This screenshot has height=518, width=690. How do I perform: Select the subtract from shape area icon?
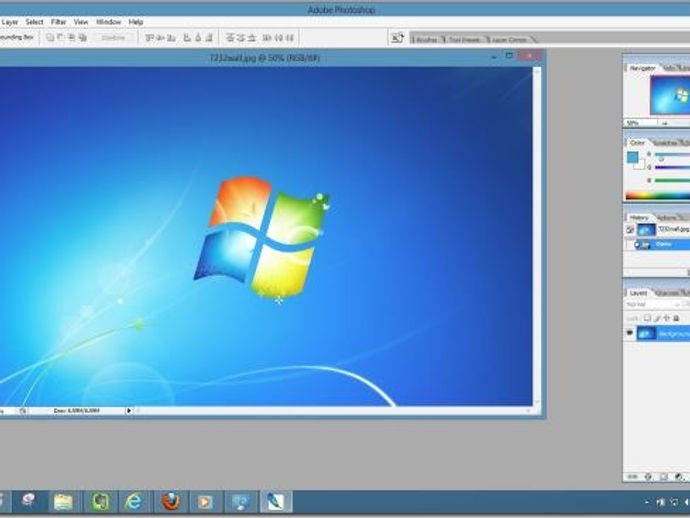[61, 38]
